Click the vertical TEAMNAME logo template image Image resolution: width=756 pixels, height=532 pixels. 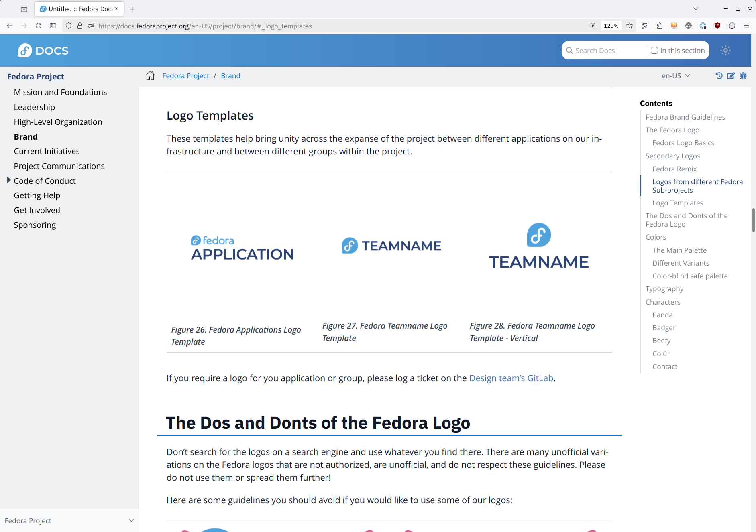tap(539, 246)
